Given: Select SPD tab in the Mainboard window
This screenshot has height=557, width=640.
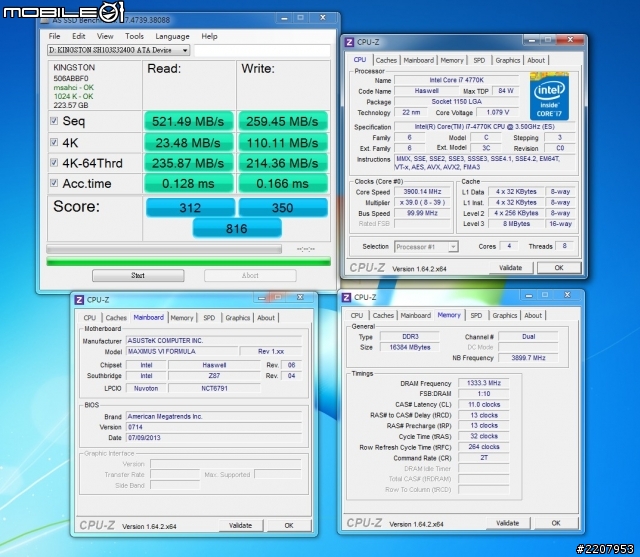Looking at the screenshot, I should click(209, 318).
